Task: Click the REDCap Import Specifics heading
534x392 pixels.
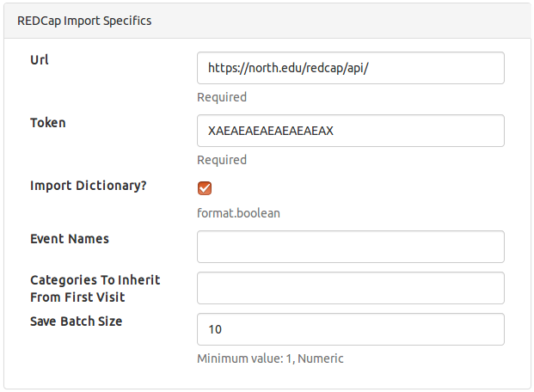Action: tap(84, 20)
